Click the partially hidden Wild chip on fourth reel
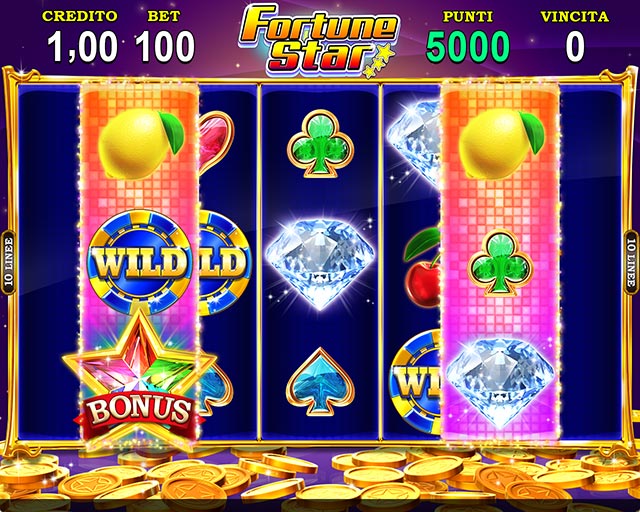The width and height of the screenshot is (640, 512). [x=416, y=382]
